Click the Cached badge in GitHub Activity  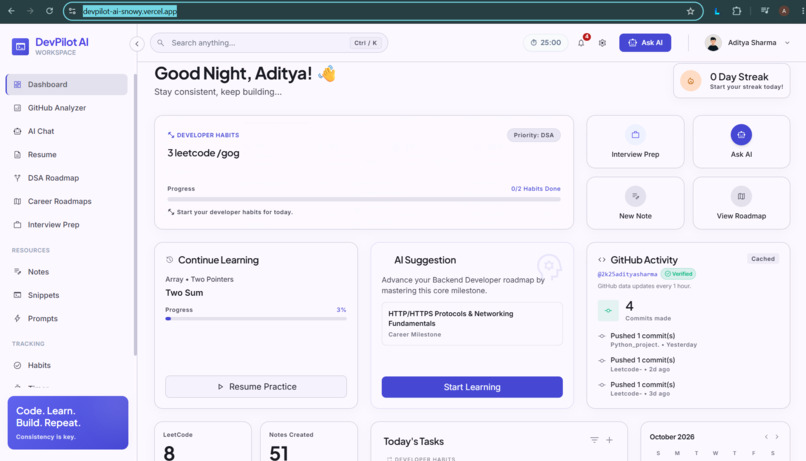click(x=763, y=259)
